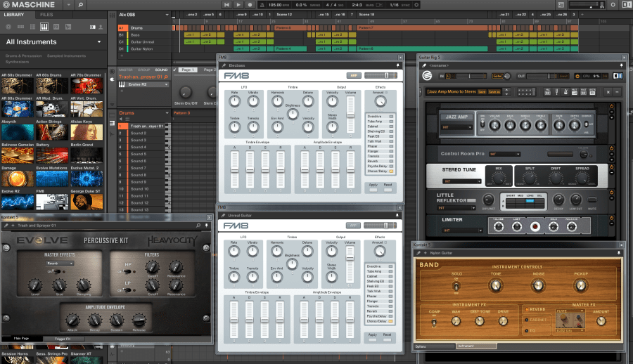The height and width of the screenshot is (364, 633).
Task: Click Apply in the Elecbass FM8 window
Action: tap(373, 190)
